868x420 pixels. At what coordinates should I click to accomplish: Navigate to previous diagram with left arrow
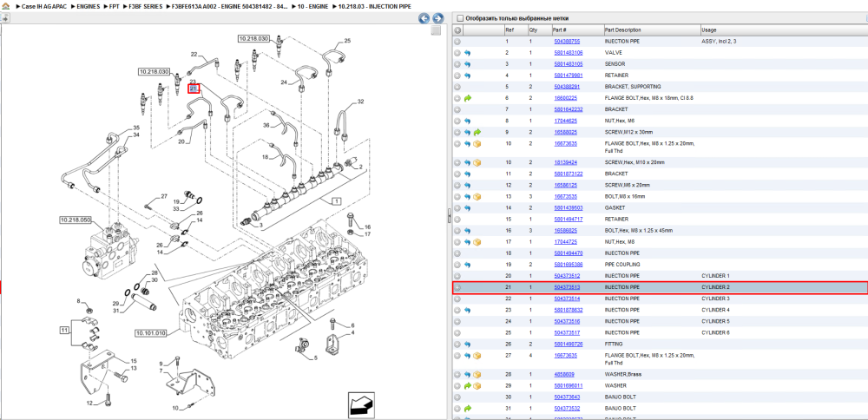pyautogui.click(x=424, y=18)
